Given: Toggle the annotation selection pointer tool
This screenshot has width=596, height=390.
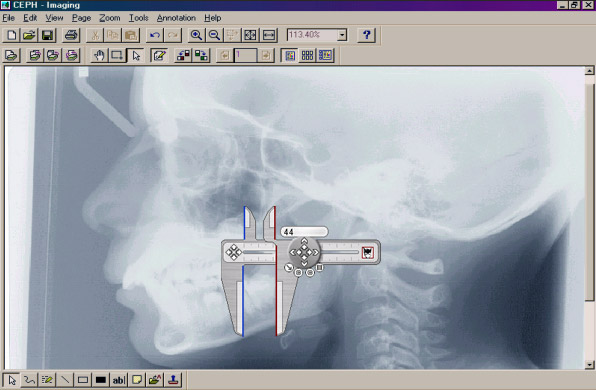Looking at the screenshot, I should tap(12, 380).
